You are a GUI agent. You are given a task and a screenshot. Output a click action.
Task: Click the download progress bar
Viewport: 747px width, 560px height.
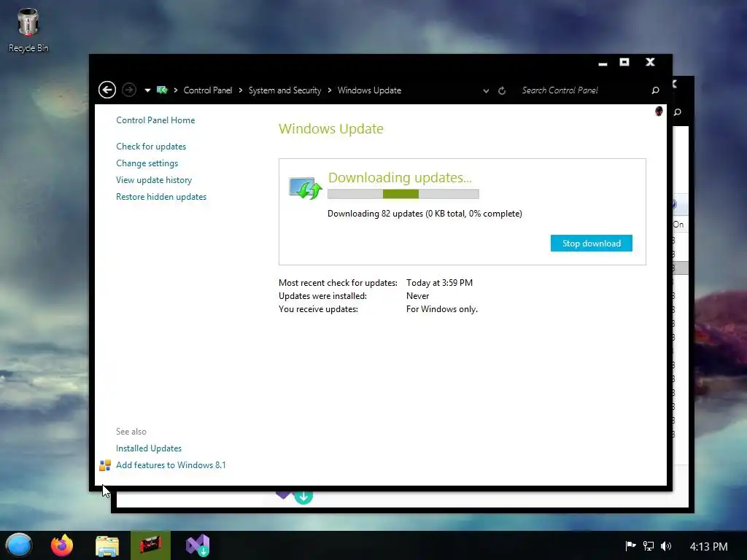coord(403,194)
